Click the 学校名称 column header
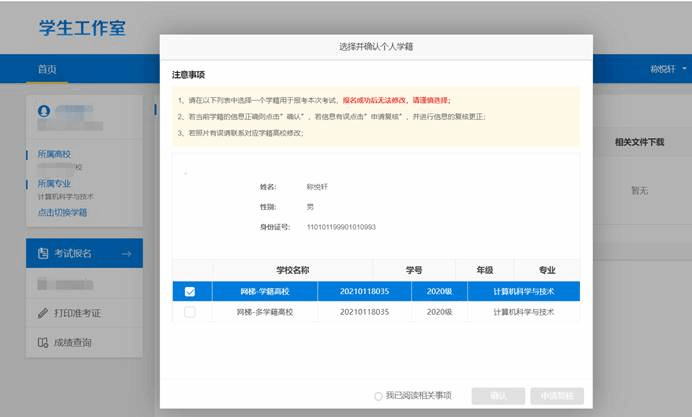Viewport: 692px width, 417px height. coord(292,270)
